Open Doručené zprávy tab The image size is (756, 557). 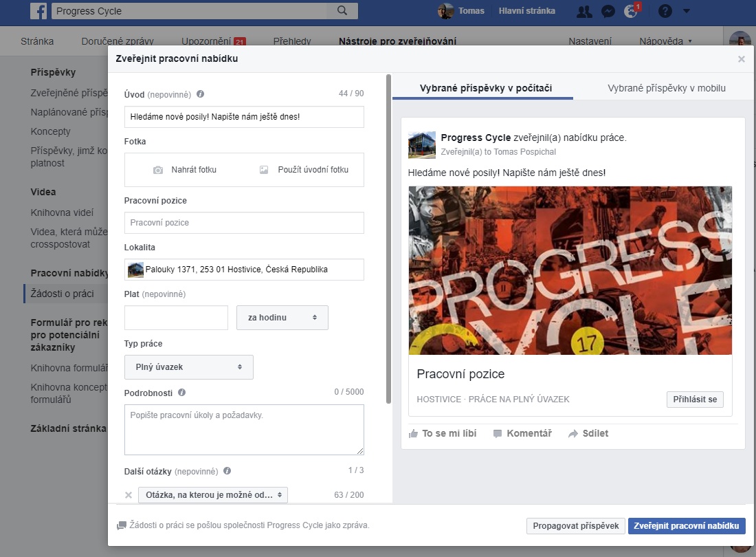(x=118, y=41)
